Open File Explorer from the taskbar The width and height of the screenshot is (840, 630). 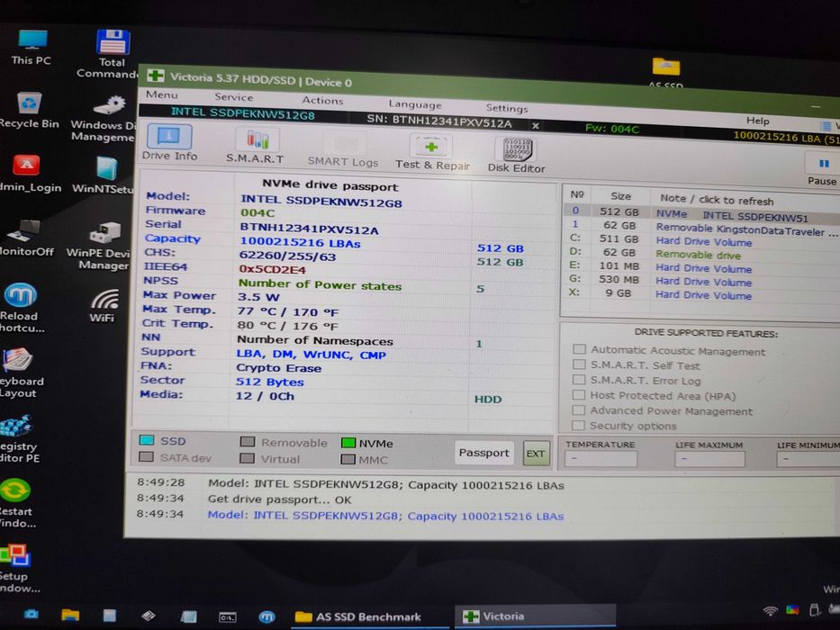tap(70, 615)
